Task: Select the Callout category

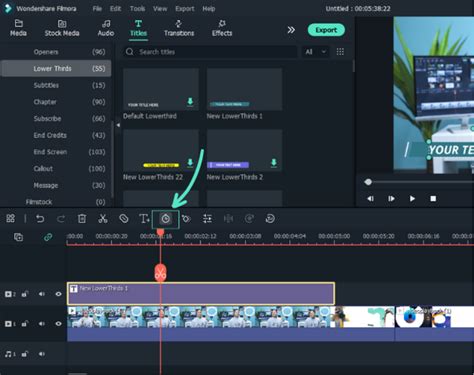Action: 57,169
